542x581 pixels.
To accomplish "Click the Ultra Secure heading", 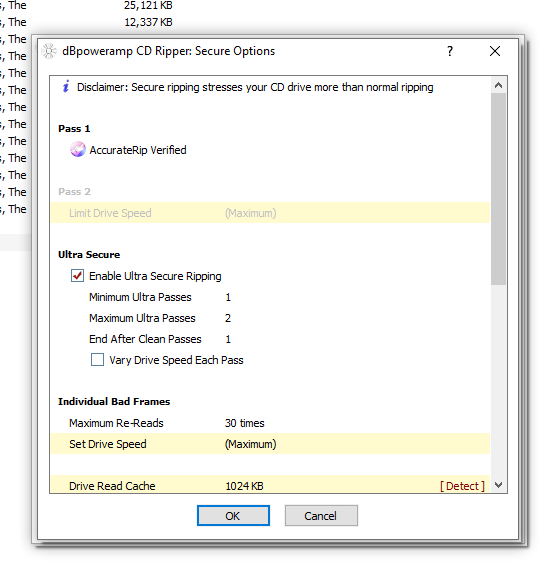I will [89, 255].
